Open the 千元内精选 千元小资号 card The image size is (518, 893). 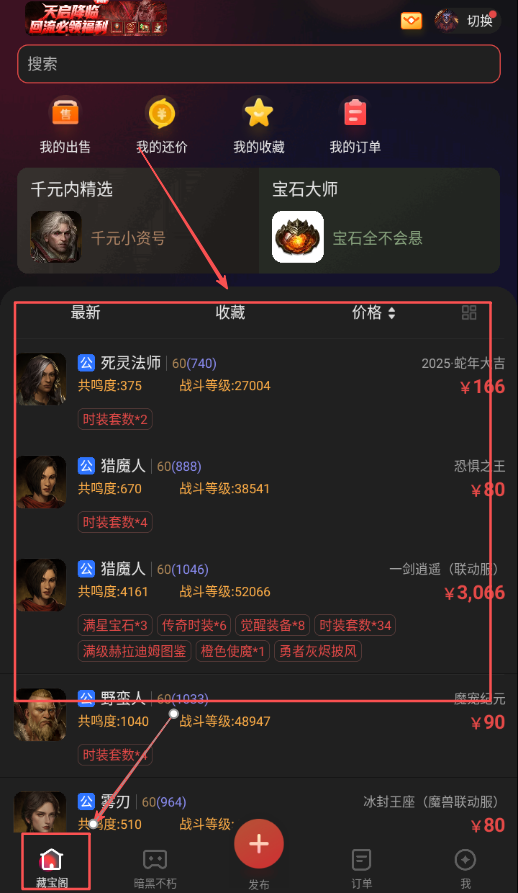click(x=138, y=220)
